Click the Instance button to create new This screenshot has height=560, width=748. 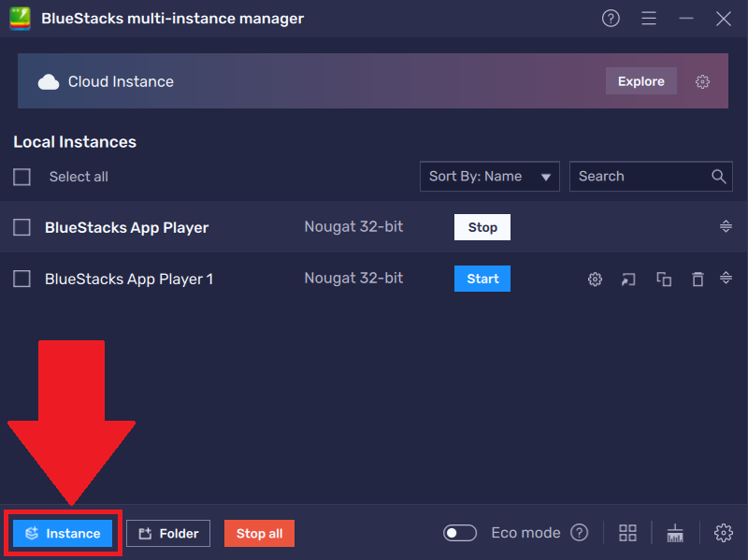point(63,533)
